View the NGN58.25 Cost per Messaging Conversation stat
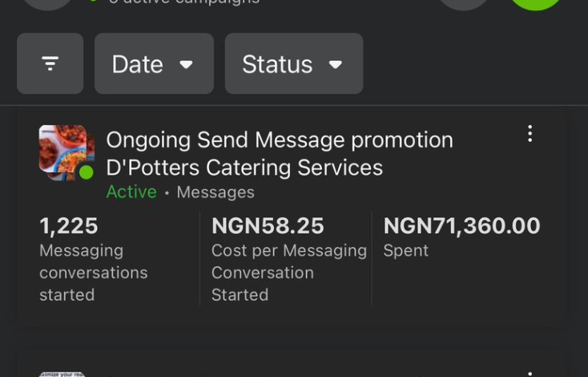The image size is (588, 377). [x=288, y=259]
